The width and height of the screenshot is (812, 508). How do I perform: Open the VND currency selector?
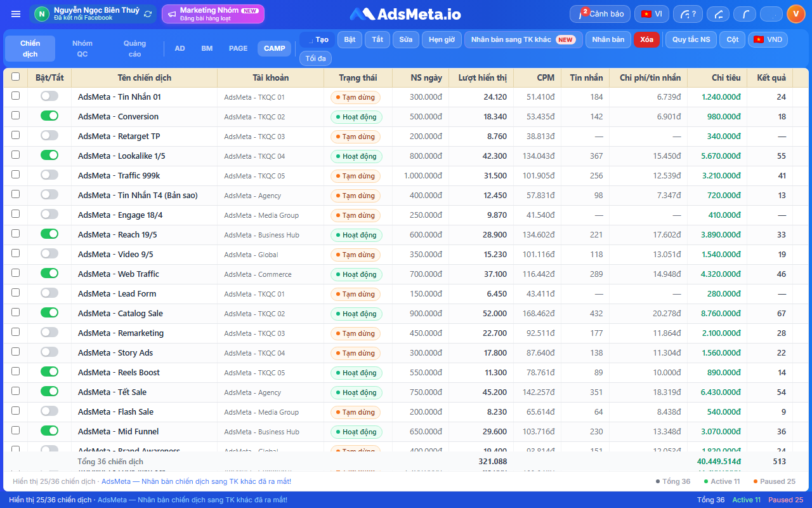click(768, 39)
